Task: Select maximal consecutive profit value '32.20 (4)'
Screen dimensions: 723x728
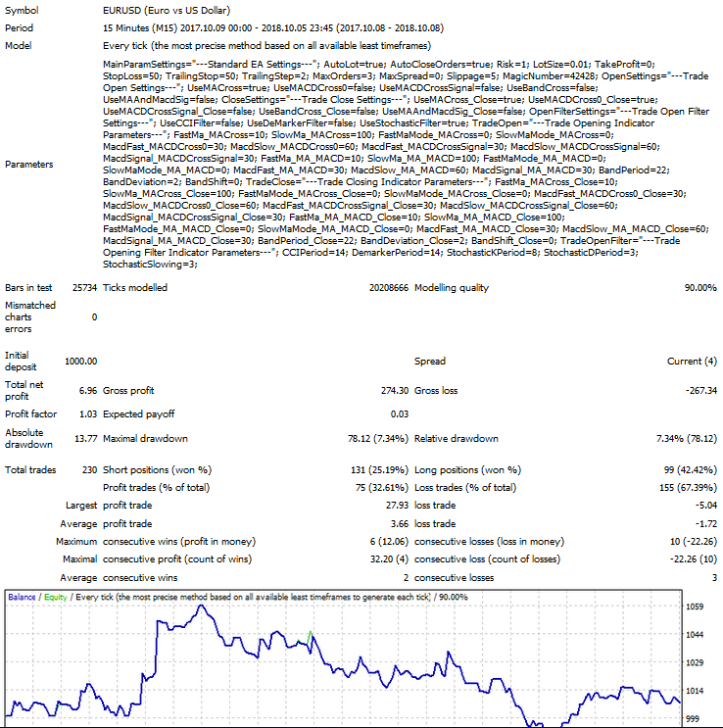Action: click(x=389, y=559)
